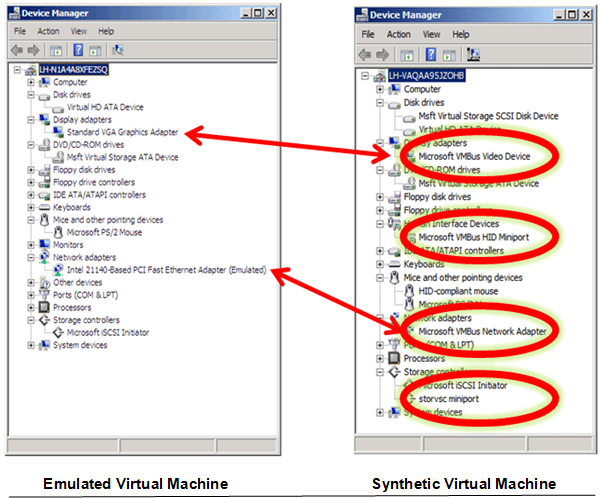Open Help menu in right Device Manager
This screenshot has width=601, height=498.
[460, 35]
